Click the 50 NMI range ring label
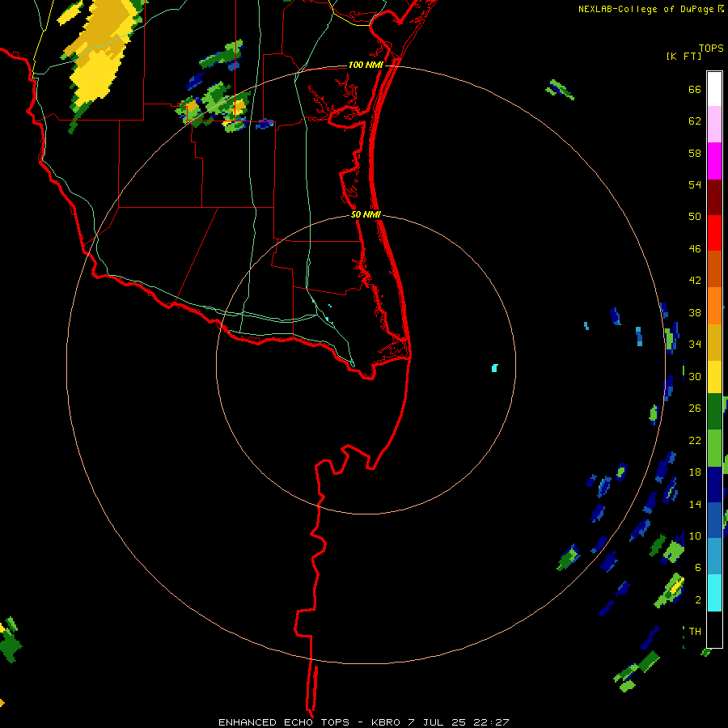 click(x=366, y=214)
